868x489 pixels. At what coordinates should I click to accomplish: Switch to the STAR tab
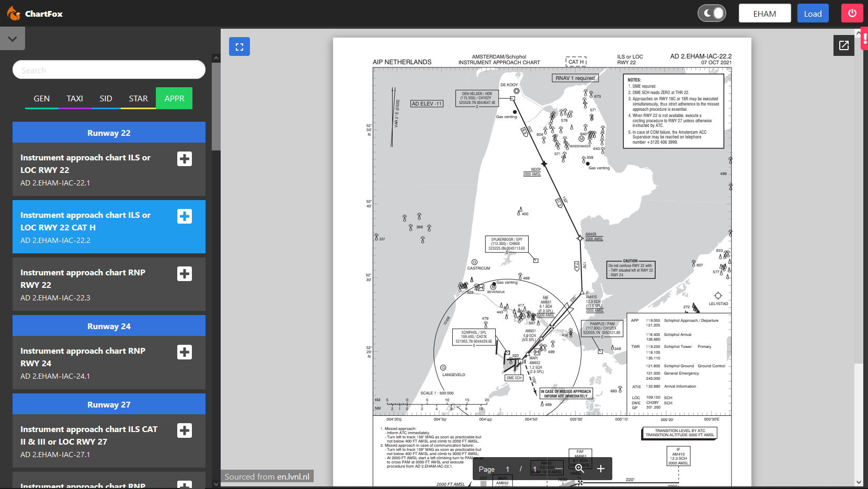[139, 98]
